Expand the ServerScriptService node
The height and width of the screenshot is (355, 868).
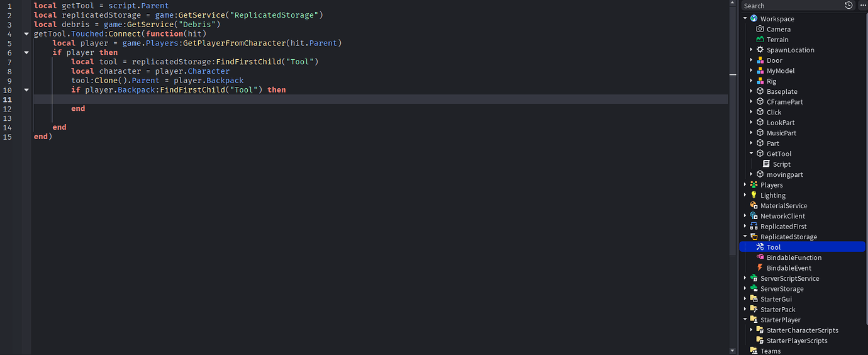(x=745, y=278)
